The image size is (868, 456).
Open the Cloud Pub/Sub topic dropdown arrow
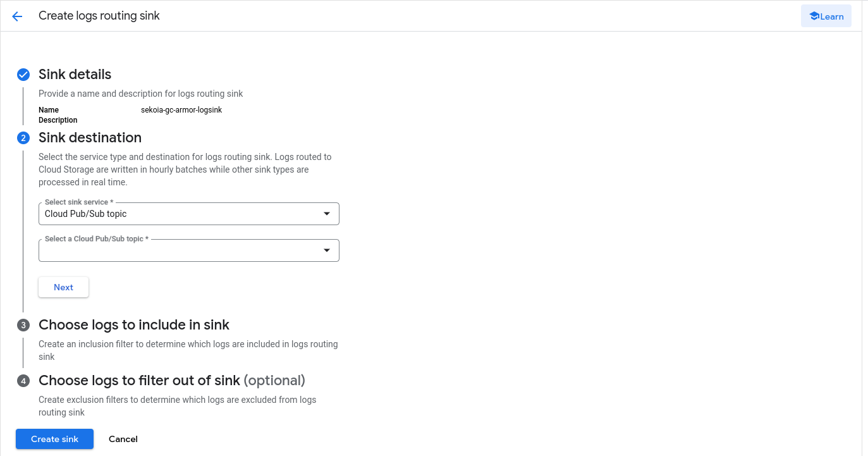click(327, 250)
